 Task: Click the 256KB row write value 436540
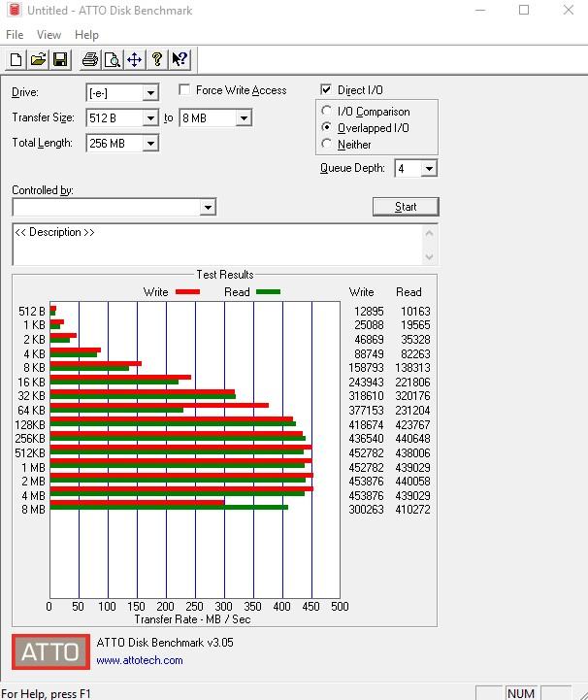pyautogui.click(x=366, y=439)
